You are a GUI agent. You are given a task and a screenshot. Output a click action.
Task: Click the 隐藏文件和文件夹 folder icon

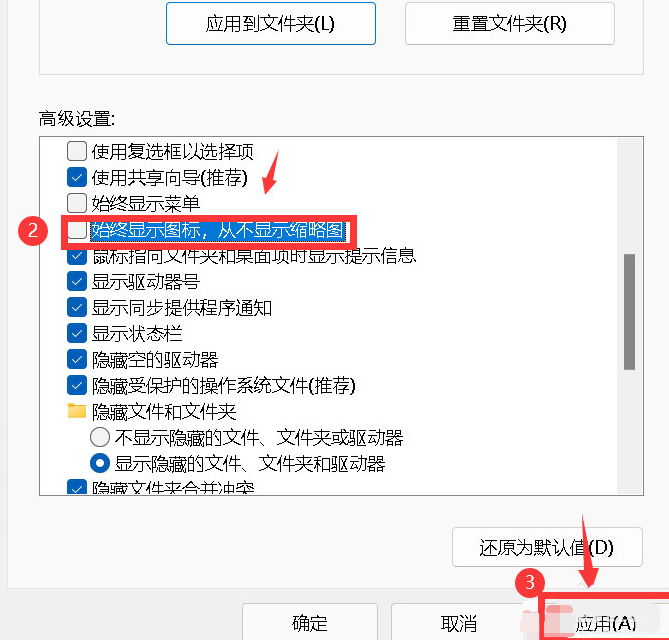coord(77,411)
